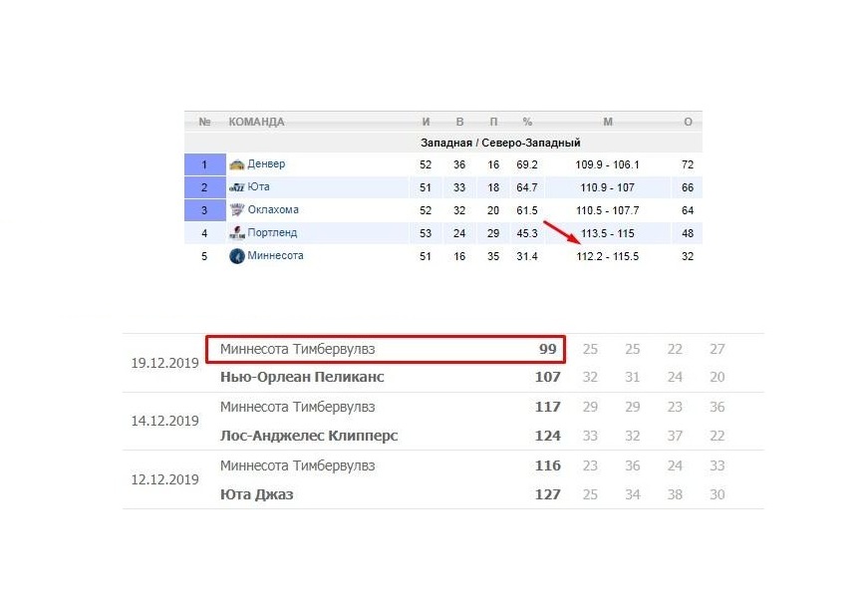Click Миннесота Тимбервулвз in the 19.12.2019 game
Image resolution: width=866 pixels, height=616 pixels.
[298, 349]
